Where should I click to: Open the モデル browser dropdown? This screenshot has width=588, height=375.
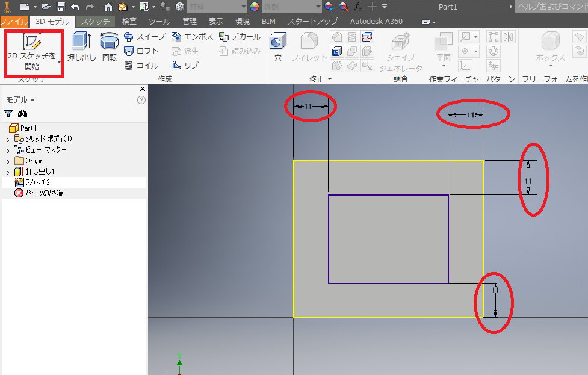tap(20, 100)
